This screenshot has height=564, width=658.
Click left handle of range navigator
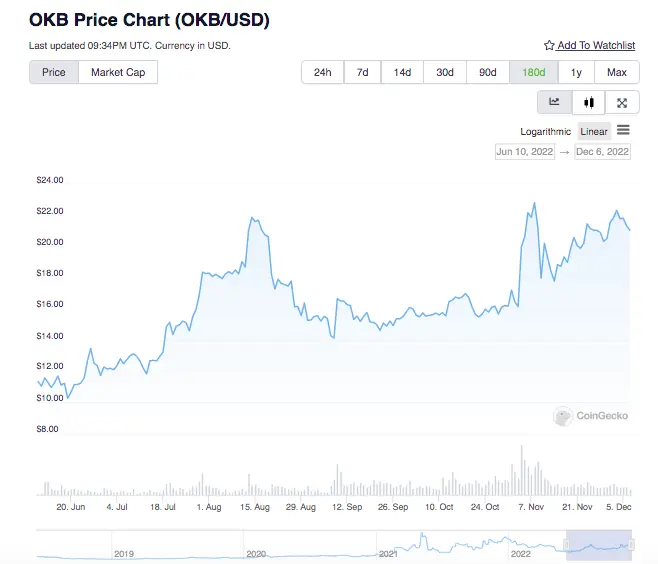click(x=567, y=546)
